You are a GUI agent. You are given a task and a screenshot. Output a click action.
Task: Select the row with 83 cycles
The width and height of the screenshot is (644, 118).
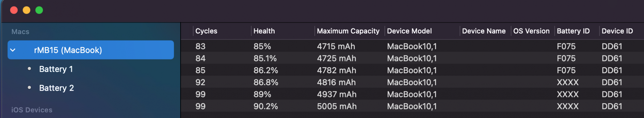coord(412,46)
